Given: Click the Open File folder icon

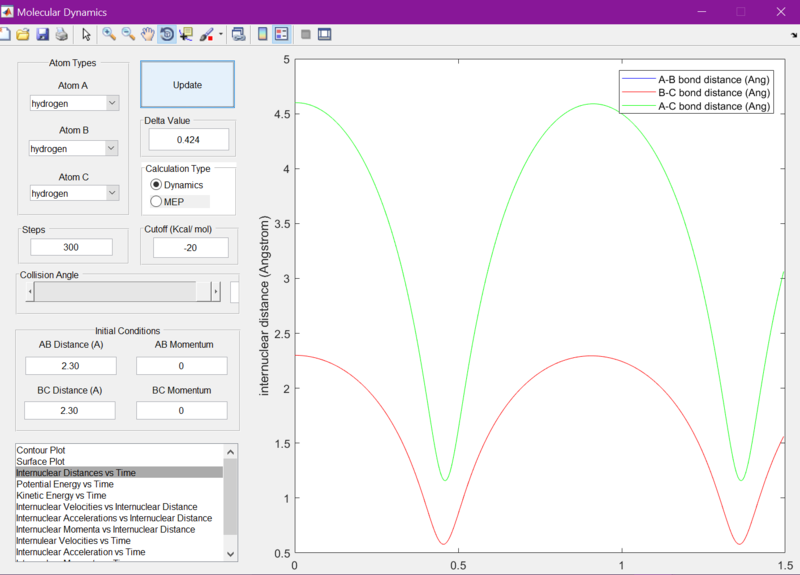Looking at the screenshot, I should pos(23,34).
